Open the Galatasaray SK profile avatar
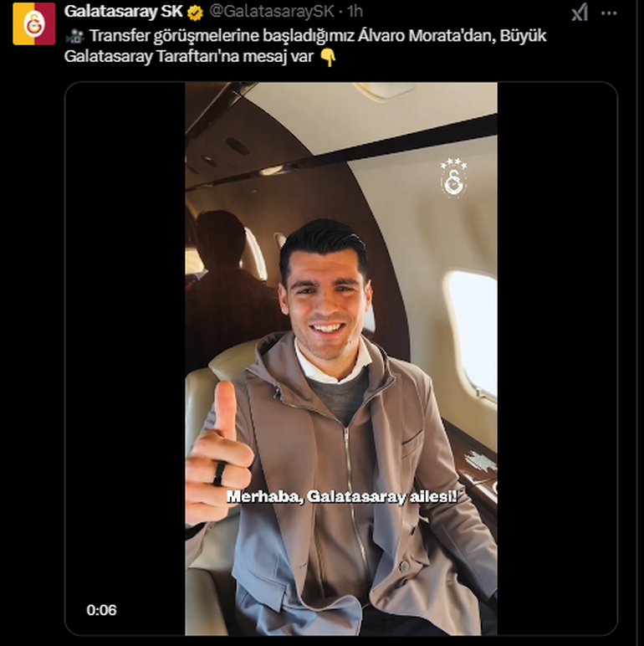Screen dimensions: 644x646 (33, 24)
